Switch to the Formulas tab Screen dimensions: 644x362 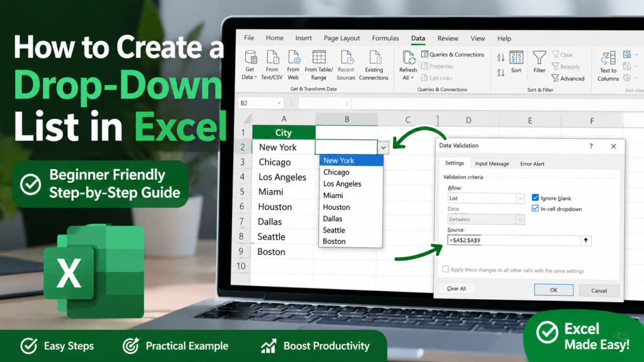[x=386, y=38]
